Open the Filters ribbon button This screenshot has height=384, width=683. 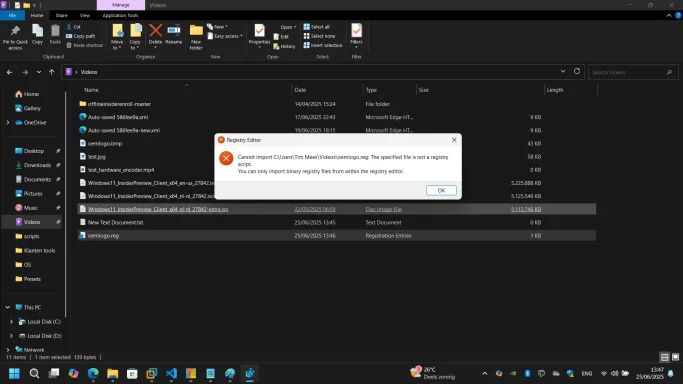[x=356, y=35]
